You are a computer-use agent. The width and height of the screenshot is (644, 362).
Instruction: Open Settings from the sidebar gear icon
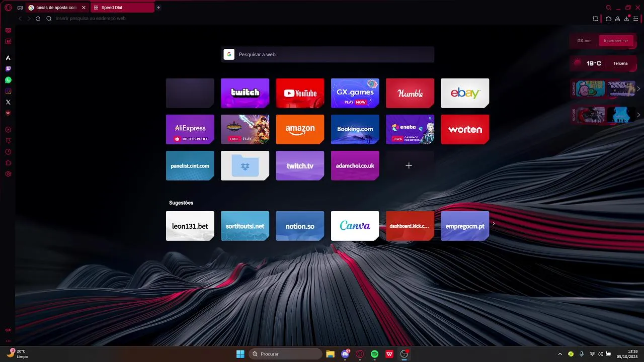(x=8, y=174)
